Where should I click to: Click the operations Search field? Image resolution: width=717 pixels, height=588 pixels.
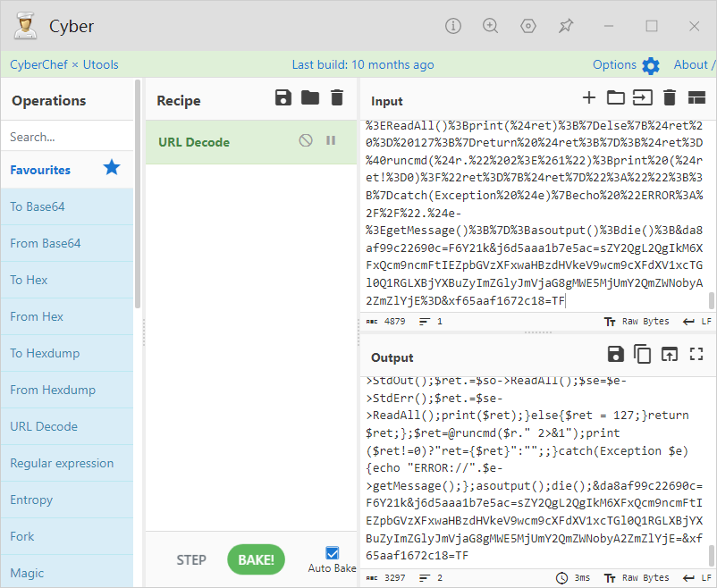[x=67, y=137]
